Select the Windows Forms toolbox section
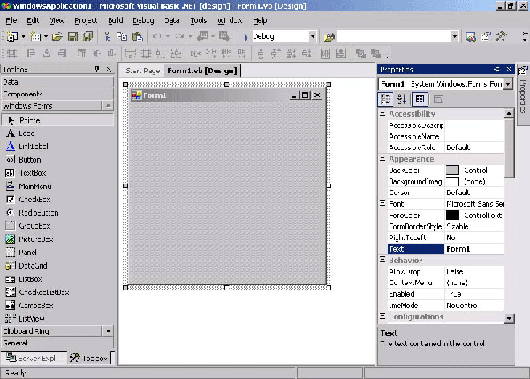Viewport: 530px width, 379px height. pos(51,106)
